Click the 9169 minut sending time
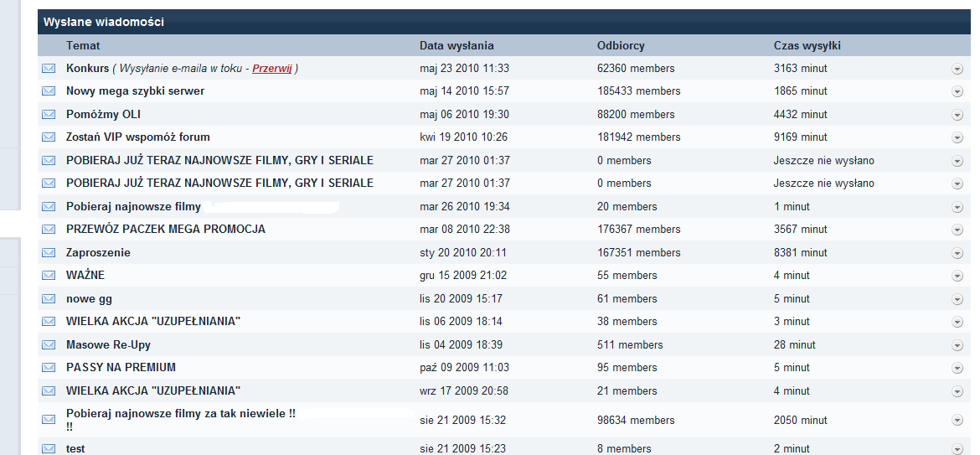The width and height of the screenshot is (980, 455). tap(801, 137)
